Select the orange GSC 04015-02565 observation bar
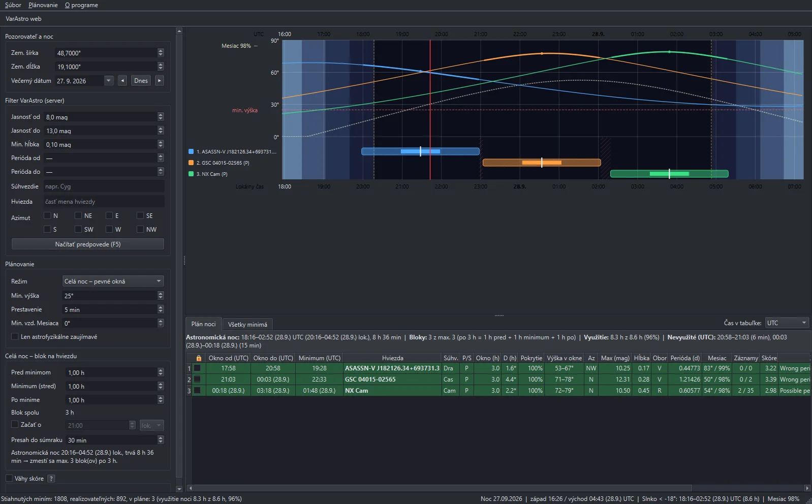 pyautogui.click(x=542, y=163)
